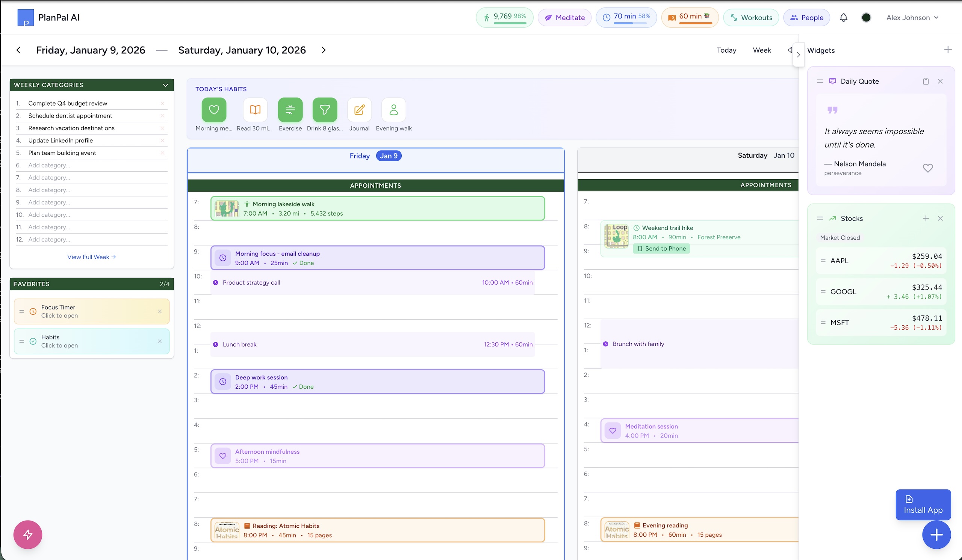
Task: Open the Alex Johnson account dropdown
Action: 912,18
